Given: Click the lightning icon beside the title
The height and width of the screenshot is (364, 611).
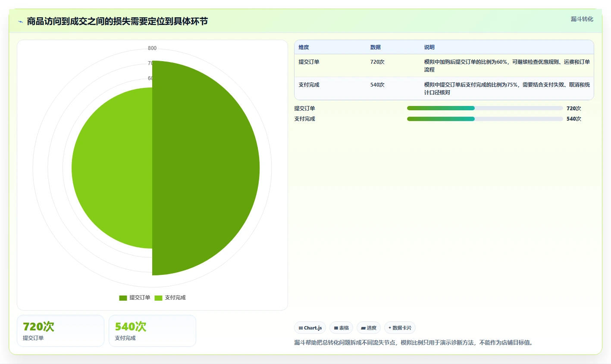Looking at the screenshot, I should (x=20, y=22).
